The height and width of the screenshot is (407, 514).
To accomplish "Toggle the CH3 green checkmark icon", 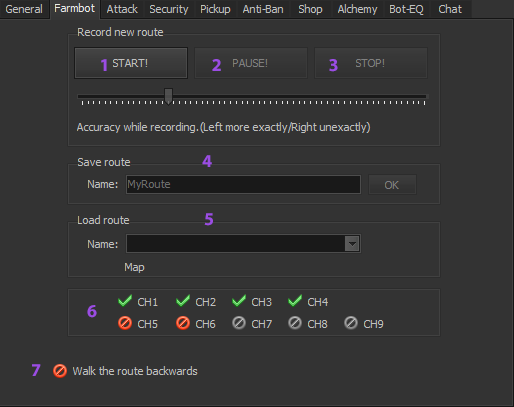I will click(239, 301).
